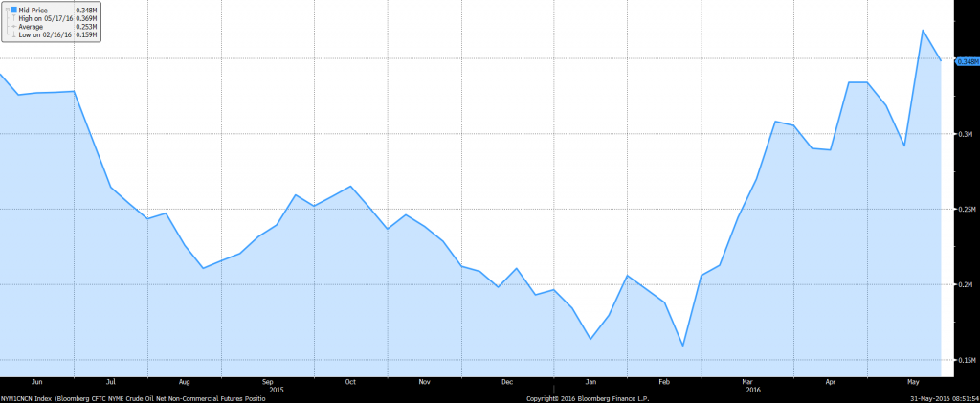Click the Feb label on the time axis

[x=664, y=381]
